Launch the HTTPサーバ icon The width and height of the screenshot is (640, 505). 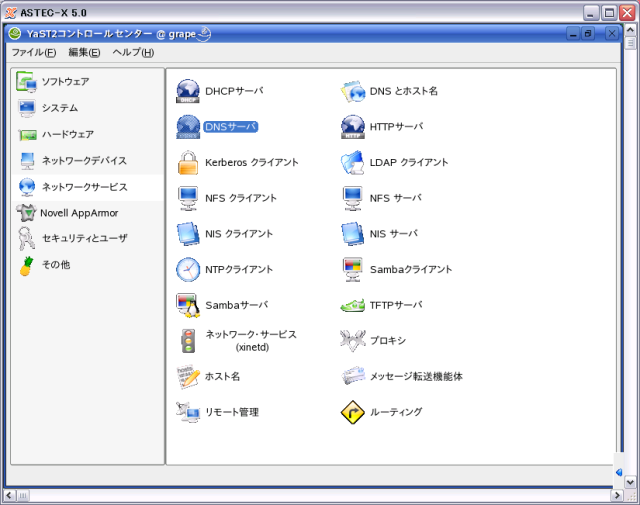click(353, 127)
